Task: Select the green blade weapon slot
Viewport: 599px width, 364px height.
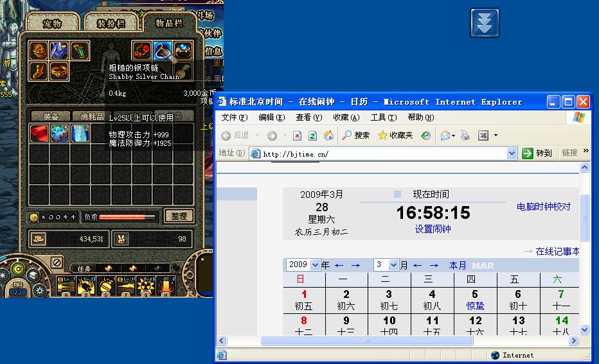Action: (80, 51)
